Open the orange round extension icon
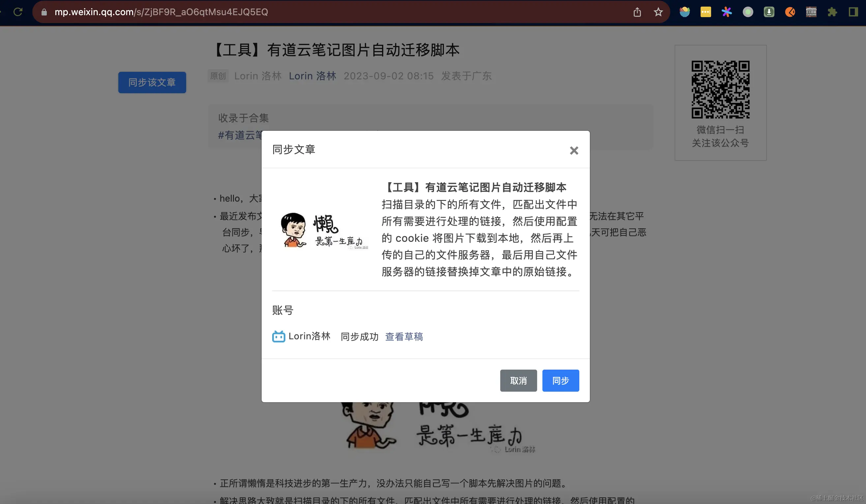The image size is (866, 504). pos(790,12)
